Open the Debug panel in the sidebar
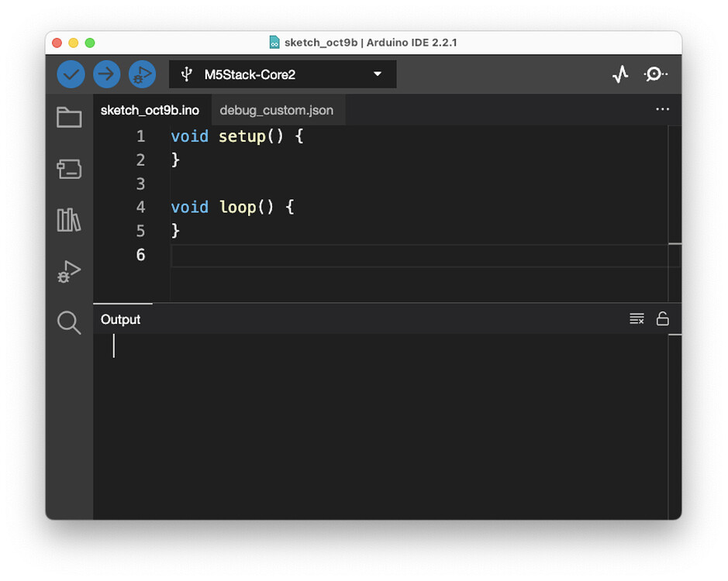The image size is (728, 581). pyautogui.click(x=69, y=272)
